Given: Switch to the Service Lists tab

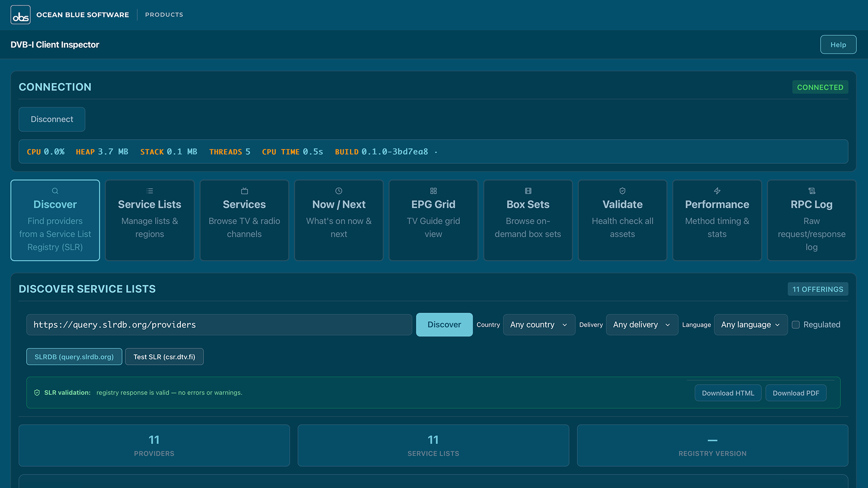Looking at the screenshot, I should click(150, 221).
